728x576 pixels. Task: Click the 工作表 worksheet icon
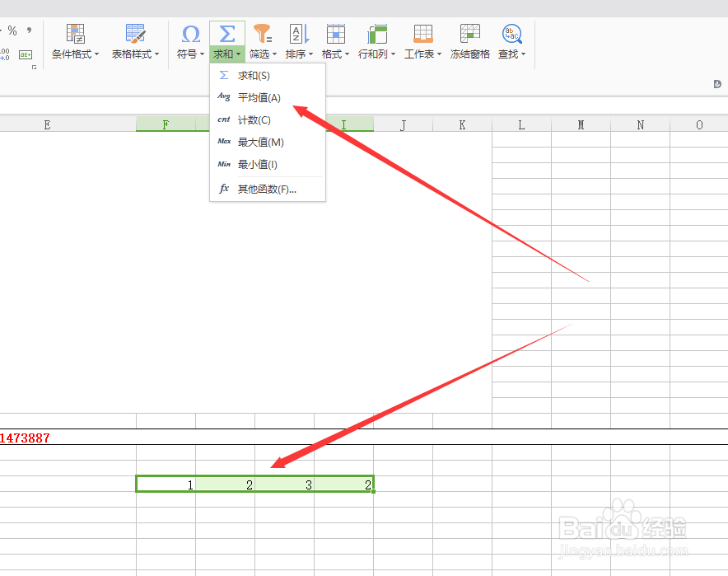423,34
